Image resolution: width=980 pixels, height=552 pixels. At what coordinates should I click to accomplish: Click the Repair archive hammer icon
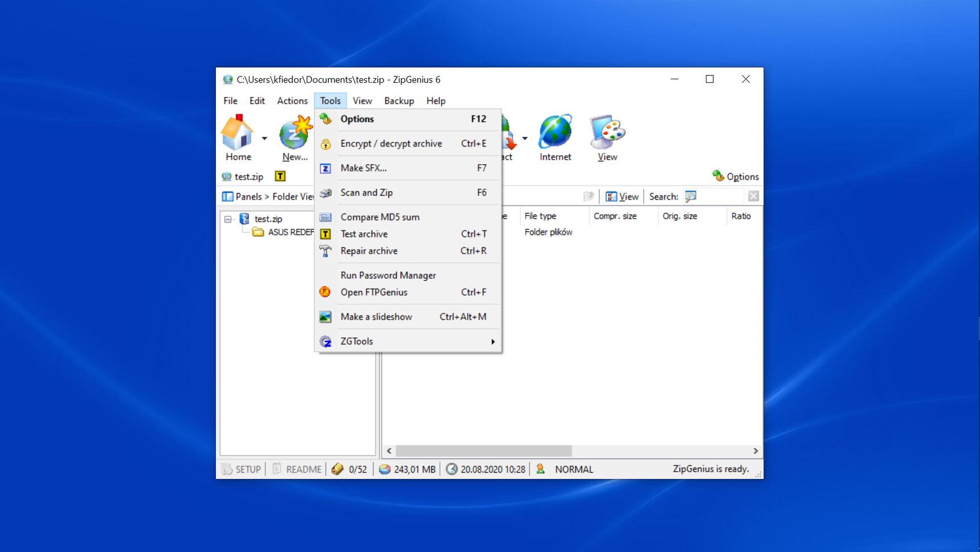[x=325, y=251]
